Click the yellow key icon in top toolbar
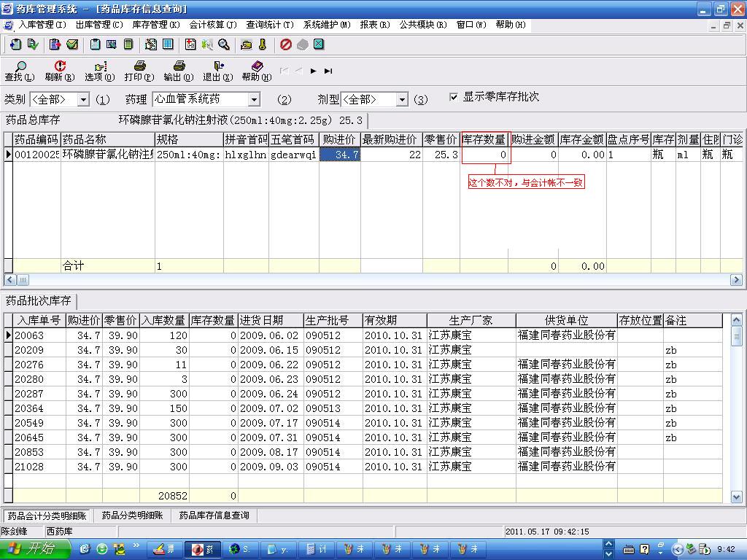 pyautogui.click(x=263, y=44)
